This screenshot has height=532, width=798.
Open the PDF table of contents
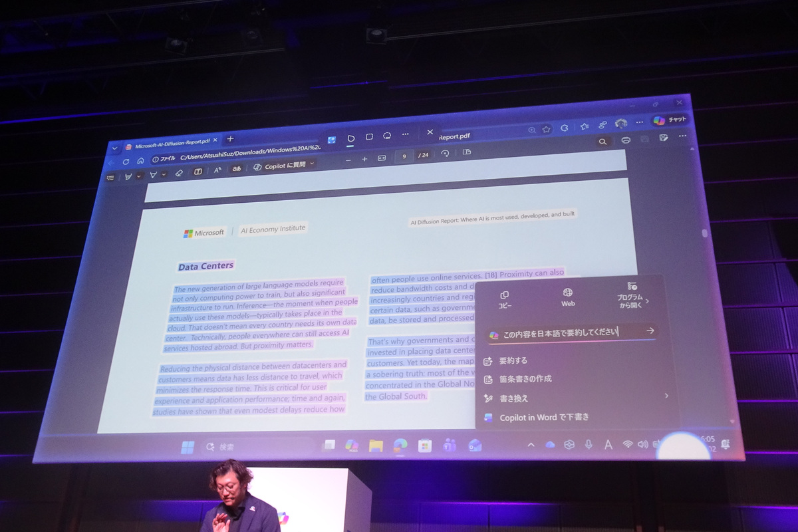[110, 178]
